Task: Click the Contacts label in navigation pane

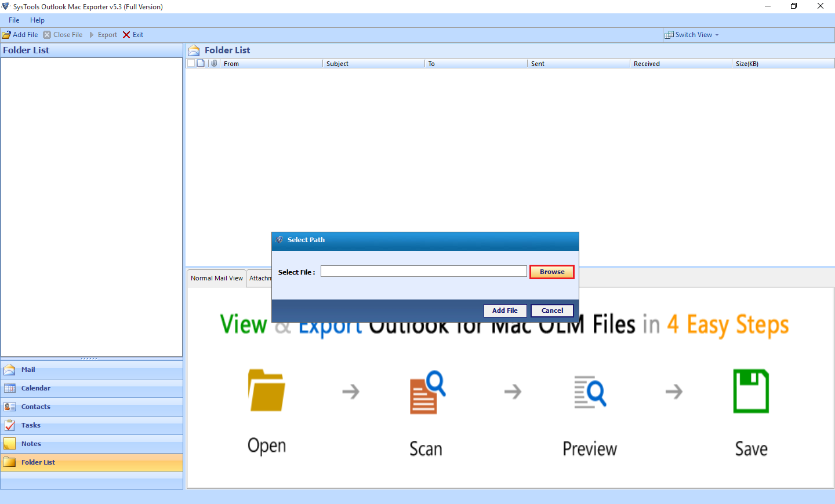Action: click(36, 407)
